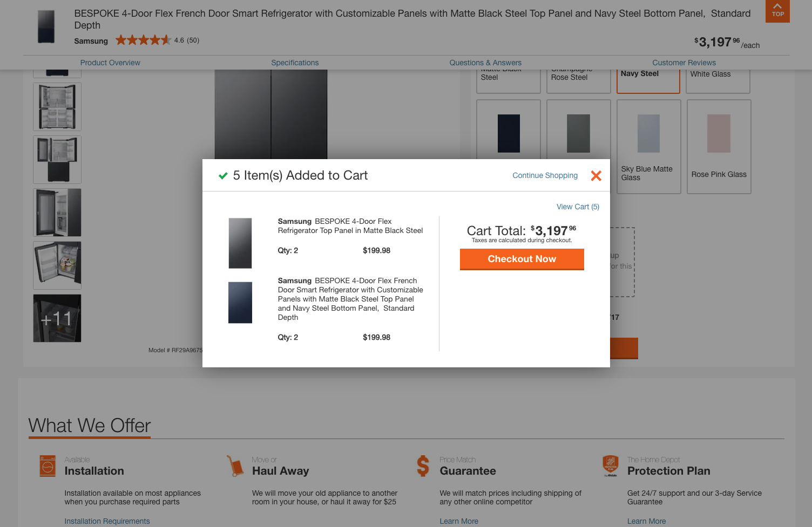Click the green checkmark icon in dialog

pyautogui.click(x=223, y=176)
